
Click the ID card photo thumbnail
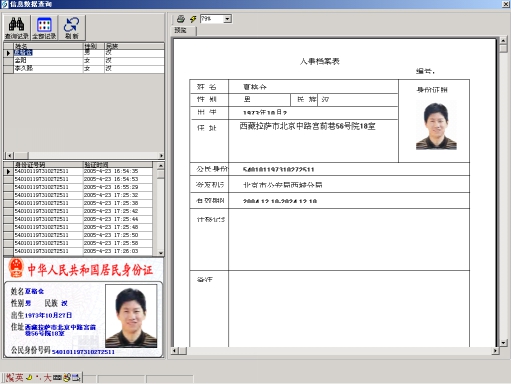[x=131, y=316]
